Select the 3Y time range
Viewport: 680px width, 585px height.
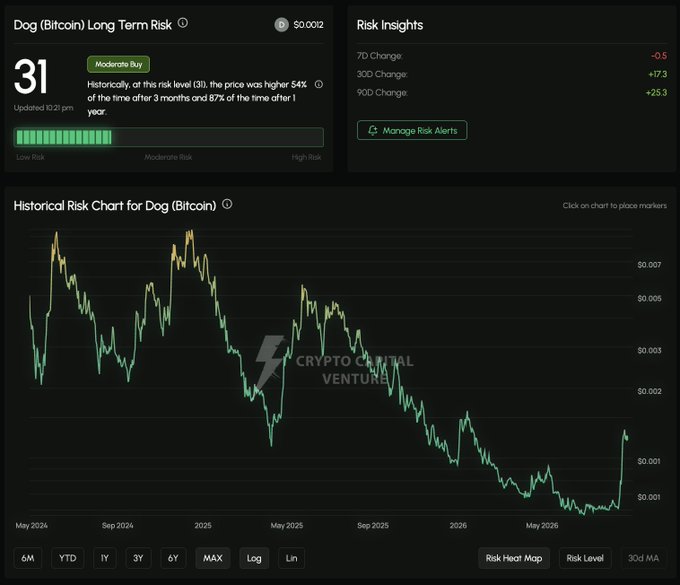pos(138,558)
